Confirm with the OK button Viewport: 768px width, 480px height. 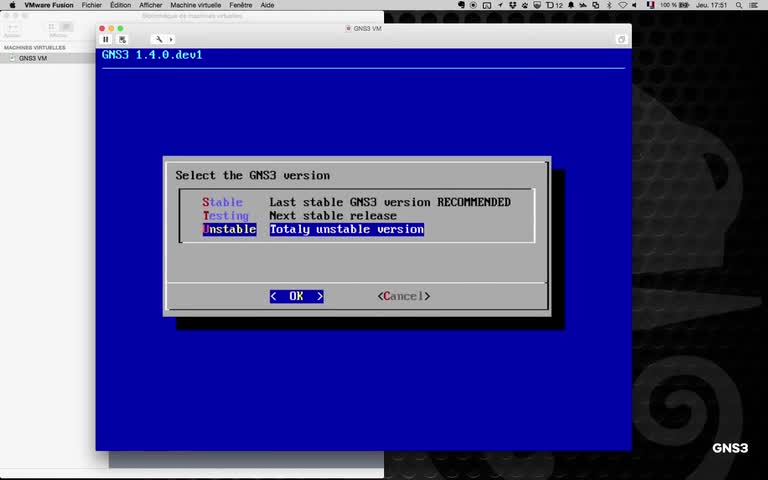(x=296, y=296)
